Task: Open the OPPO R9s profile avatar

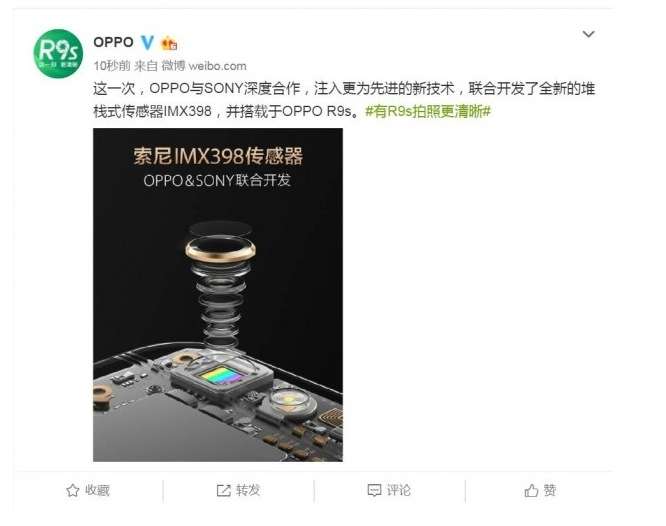Action: tap(58, 54)
